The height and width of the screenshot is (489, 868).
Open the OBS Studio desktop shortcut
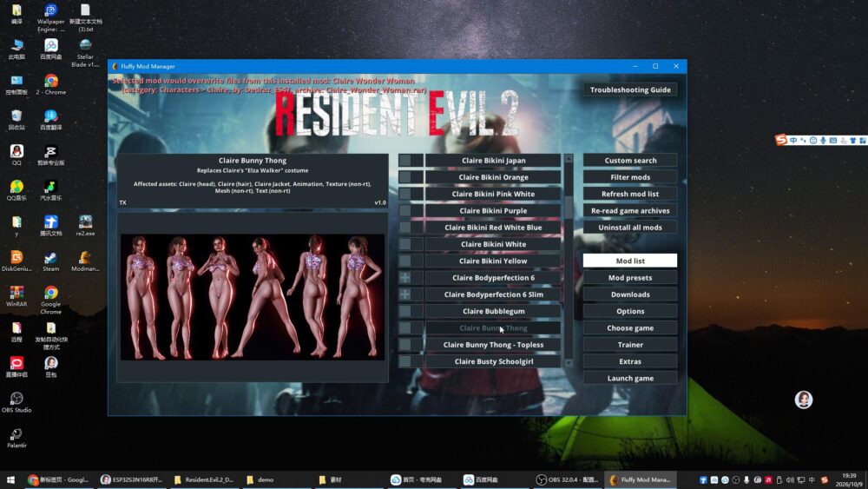(x=16, y=403)
